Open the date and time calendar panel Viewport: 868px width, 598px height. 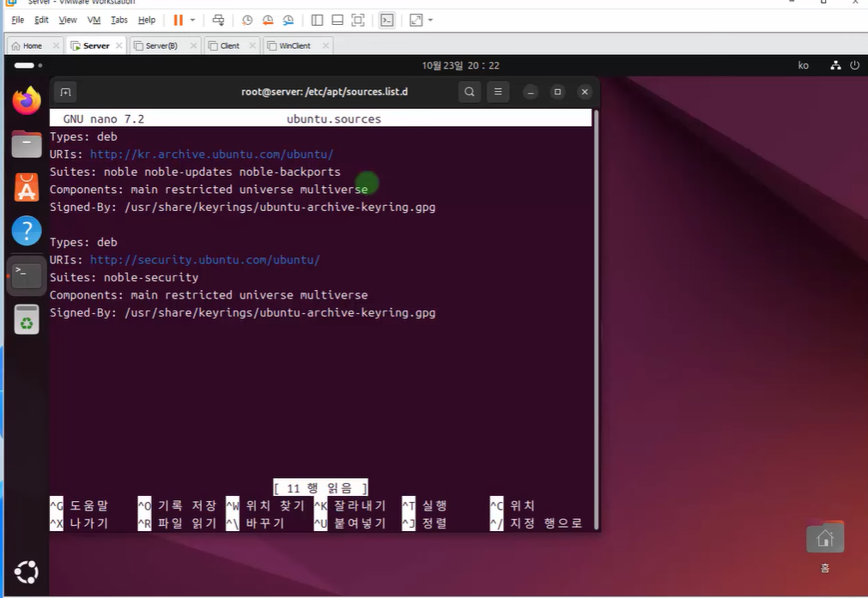tap(460, 65)
